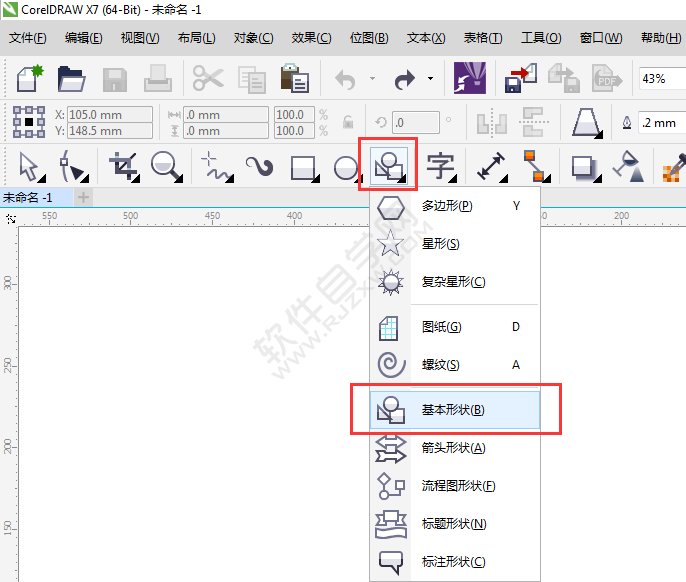Open the 帮助(H) menu

click(x=661, y=38)
